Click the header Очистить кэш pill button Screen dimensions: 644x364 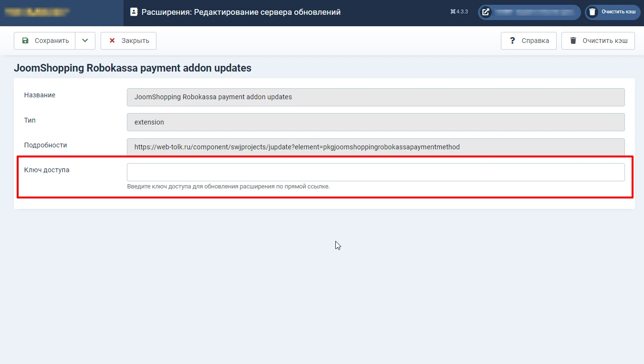[613, 12]
